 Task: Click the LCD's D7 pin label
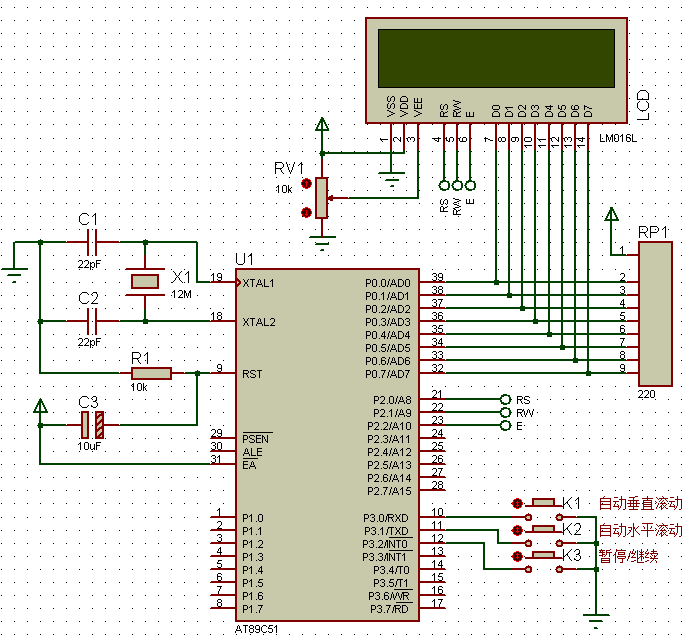click(x=588, y=111)
